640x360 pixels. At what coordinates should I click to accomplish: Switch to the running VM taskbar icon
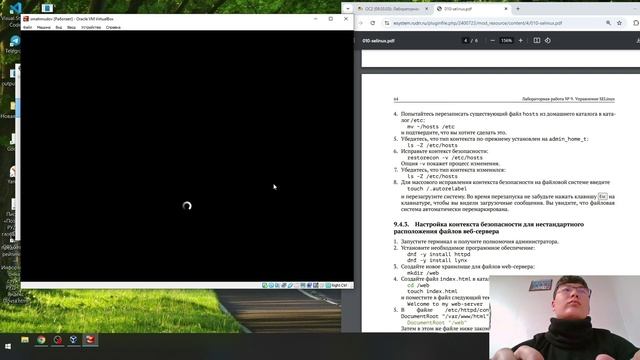(x=90, y=340)
